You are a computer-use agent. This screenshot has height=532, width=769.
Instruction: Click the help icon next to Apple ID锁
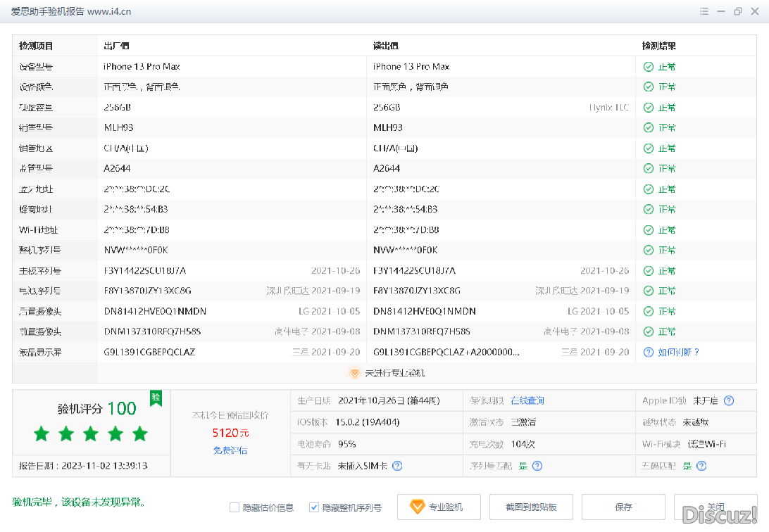[x=729, y=400]
